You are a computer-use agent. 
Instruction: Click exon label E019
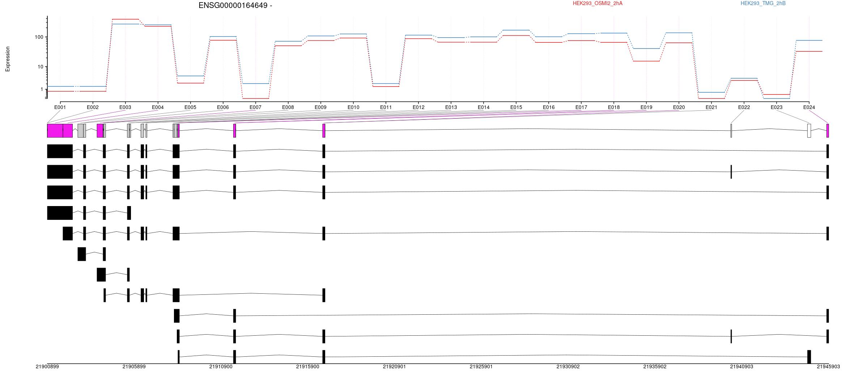[646, 107]
